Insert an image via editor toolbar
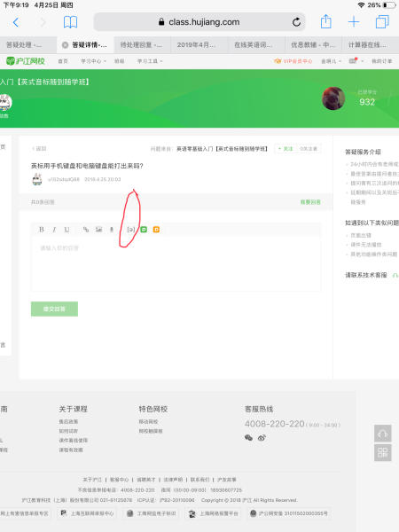399x532 pixels. [98, 230]
